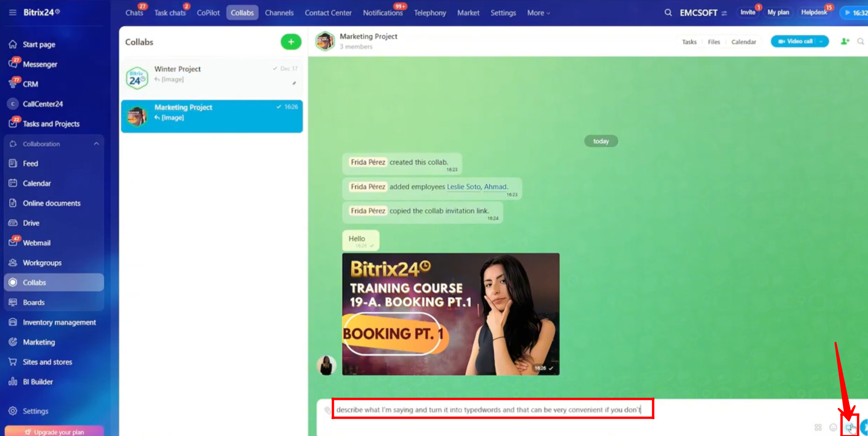Open global search magnifier in top bar

click(668, 13)
